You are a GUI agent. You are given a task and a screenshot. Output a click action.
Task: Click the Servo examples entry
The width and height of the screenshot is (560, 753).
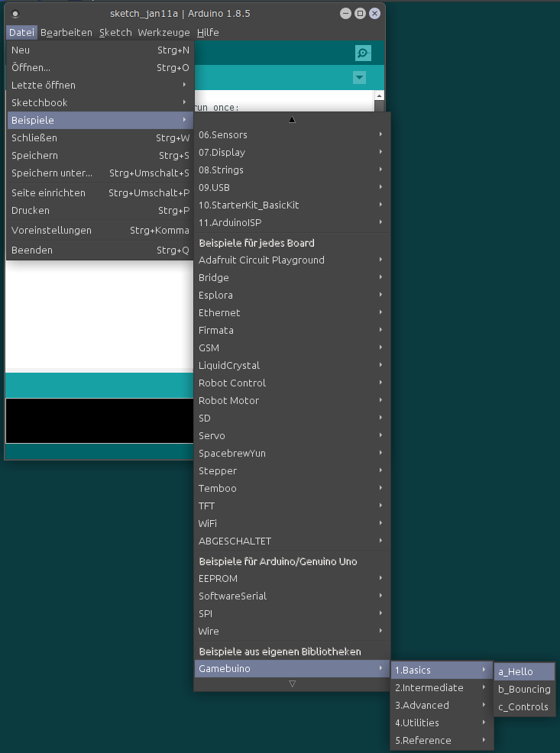tap(290, 436)
